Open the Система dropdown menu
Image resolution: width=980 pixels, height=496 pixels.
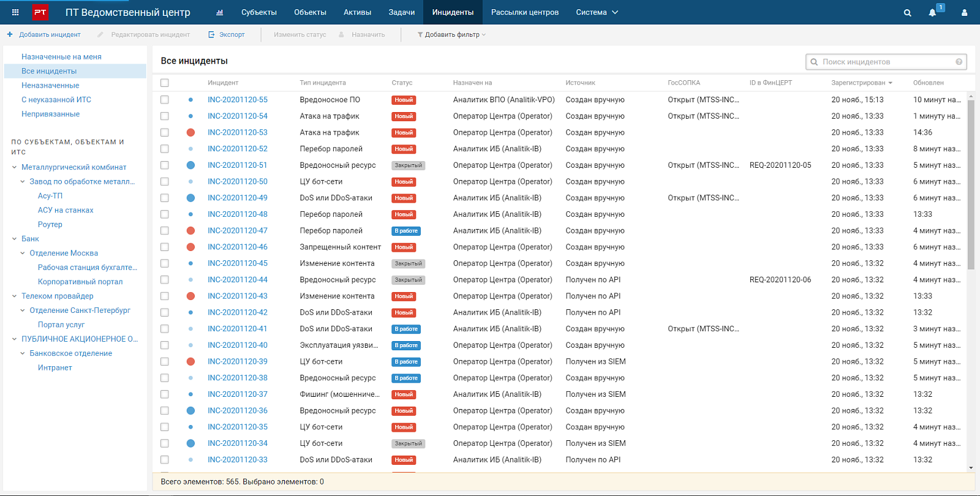(x=597, y=12)
